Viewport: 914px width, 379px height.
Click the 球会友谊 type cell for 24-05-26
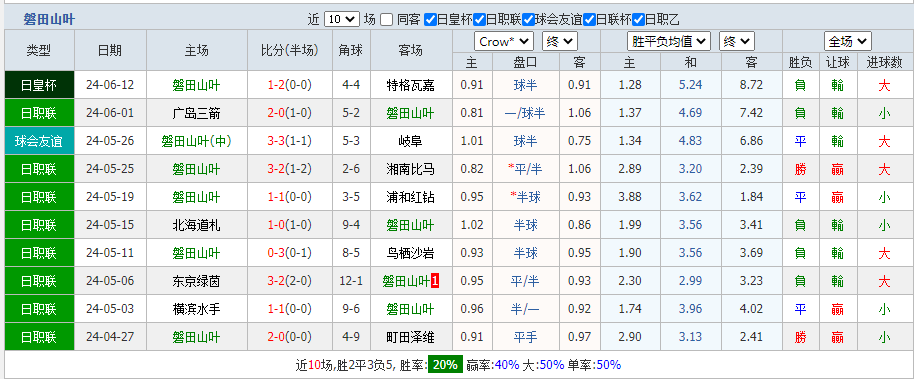[39, 142]
